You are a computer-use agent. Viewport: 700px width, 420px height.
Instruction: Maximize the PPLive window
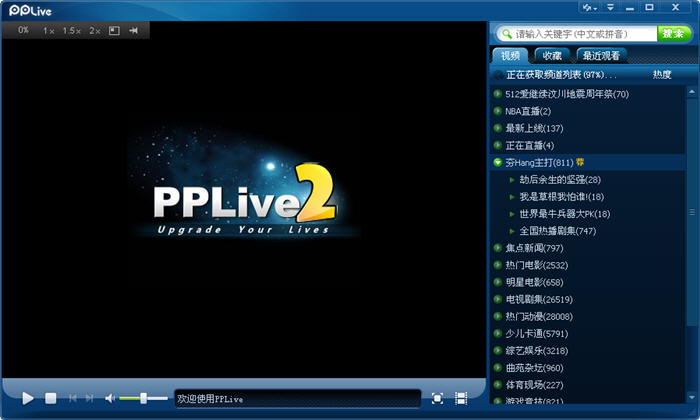coord(650,7)
